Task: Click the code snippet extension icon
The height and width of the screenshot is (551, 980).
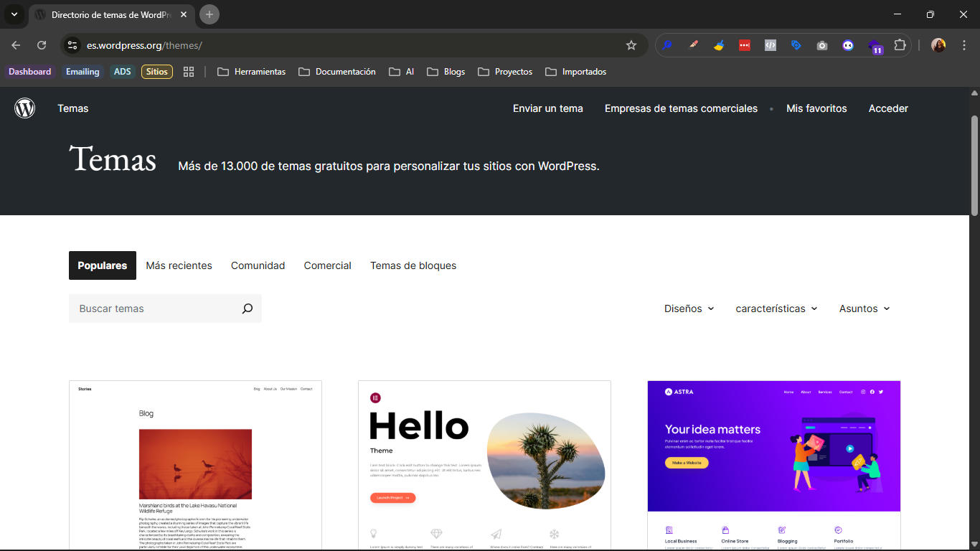Action: pos(770,44)
